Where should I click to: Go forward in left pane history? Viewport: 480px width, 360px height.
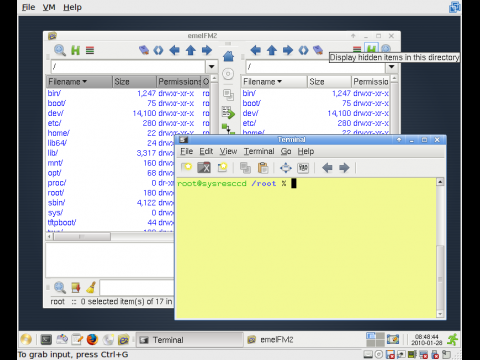(x=207, y=50)
